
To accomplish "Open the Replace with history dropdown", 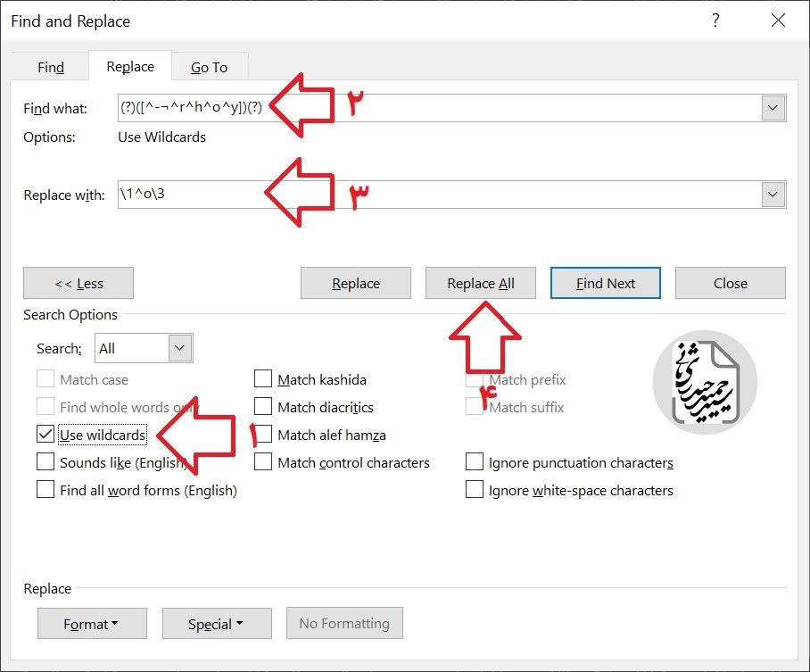I will coord(773,195).
